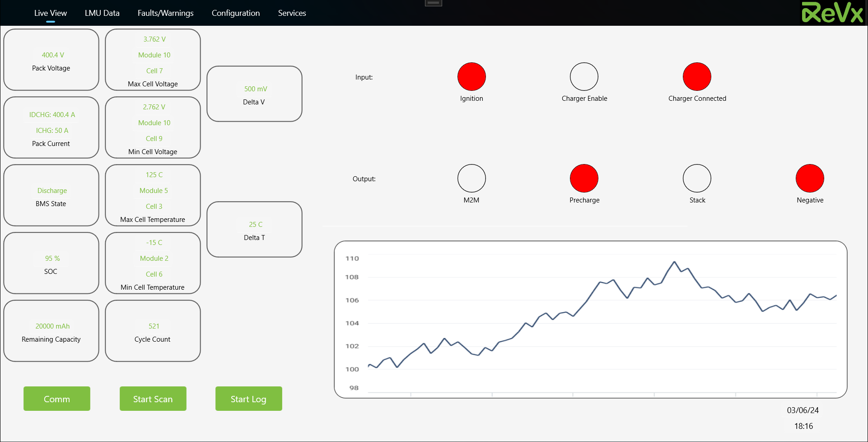Click the red Precharge output indicator

pos(584,179)
